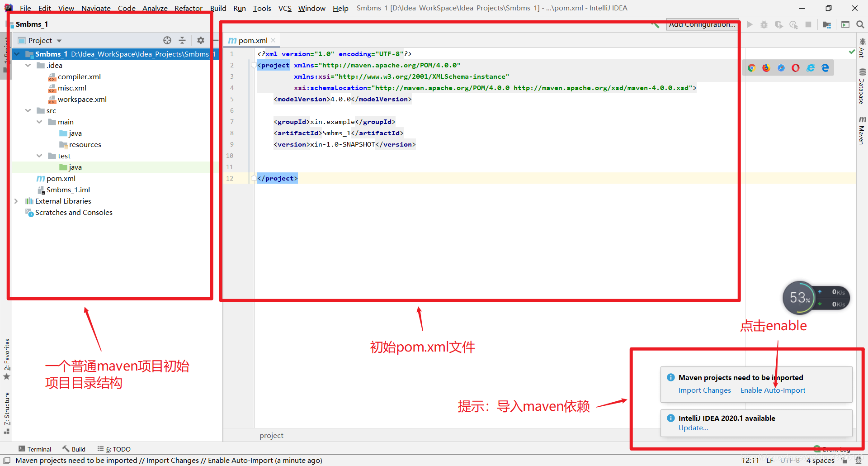Hide the Project tool window
The height and width of the screenshot is (466, 868).
tap(216, 40)
